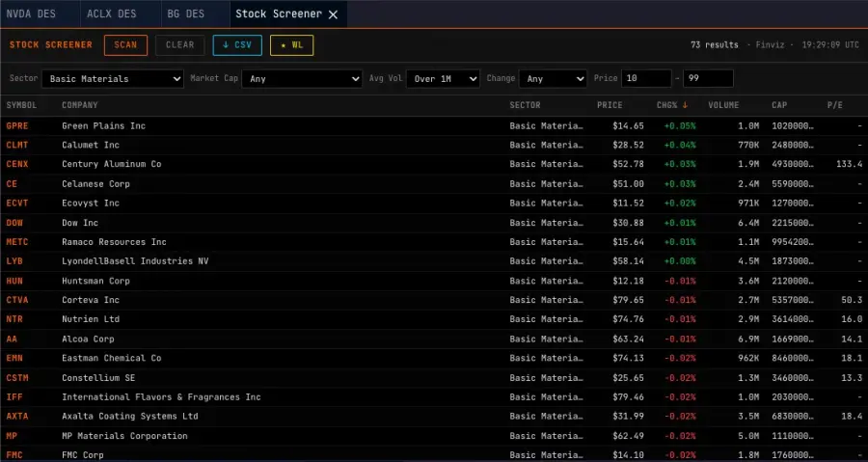This screenshot has width=868, height=462.
Task: Sort by the PRICE column header
Action: tap(610, 105)
